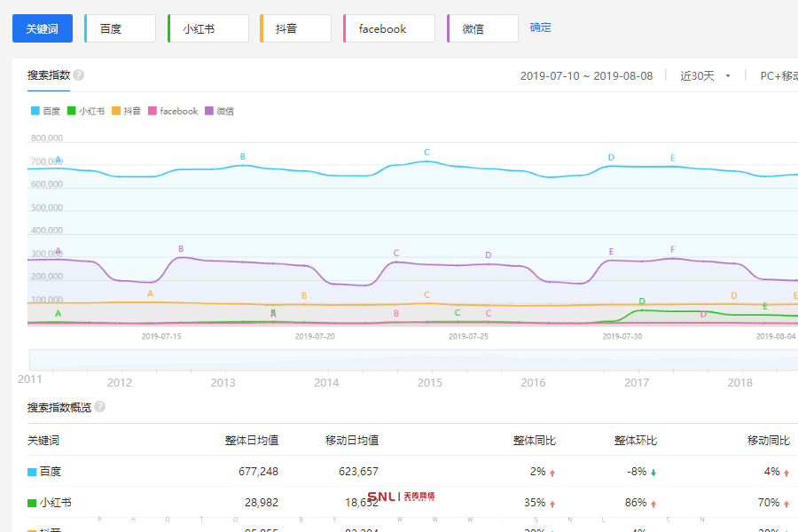Click purple marker F on 微信 line

(x=673, y=250)
